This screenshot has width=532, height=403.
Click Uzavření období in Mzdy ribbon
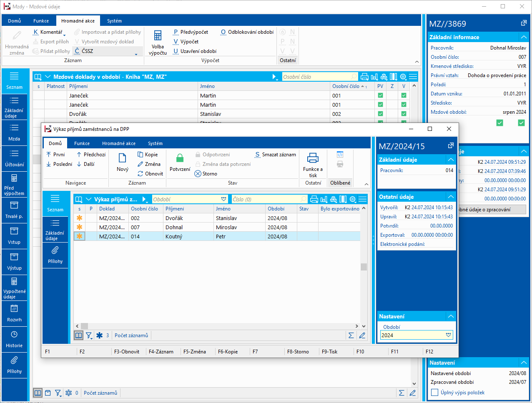[x=195, y=51]
